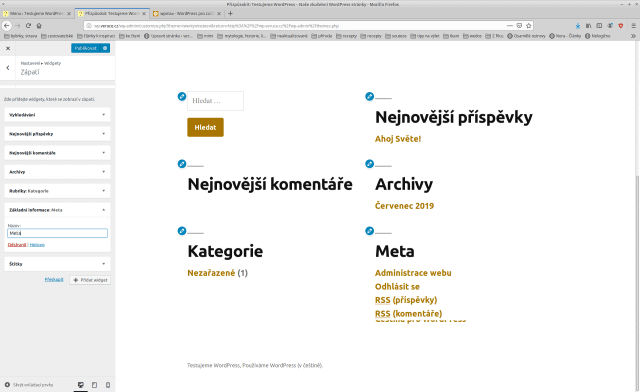Focus the Název input field
This screenshot has width=640, height=392.
click(x=58, y=233)
